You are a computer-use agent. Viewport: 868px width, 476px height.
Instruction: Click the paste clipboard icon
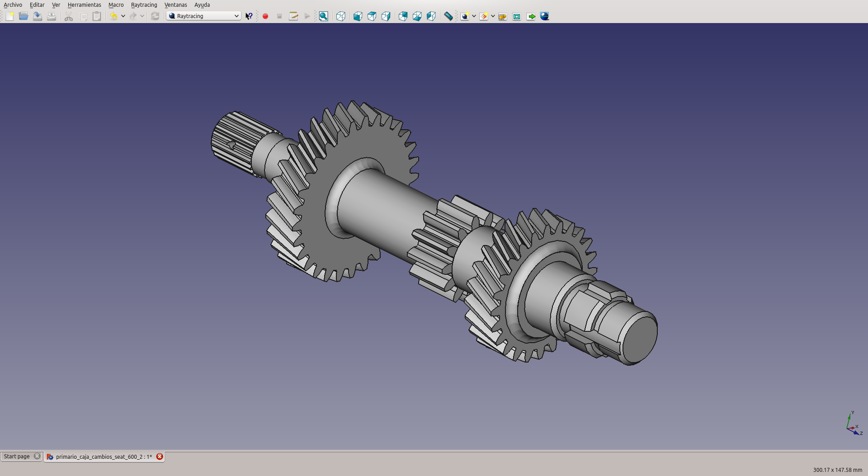tap(97, 16)
